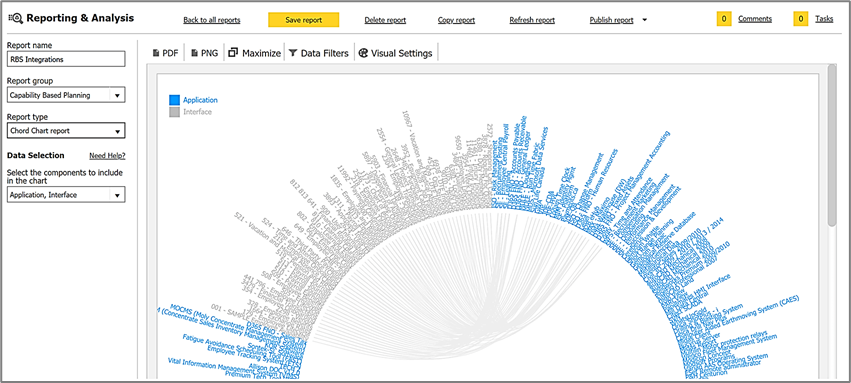The width and height of the screenshot is (851, 383).
Task: Click the Reporting & Analysis logo icon
Action: (15, 18)
